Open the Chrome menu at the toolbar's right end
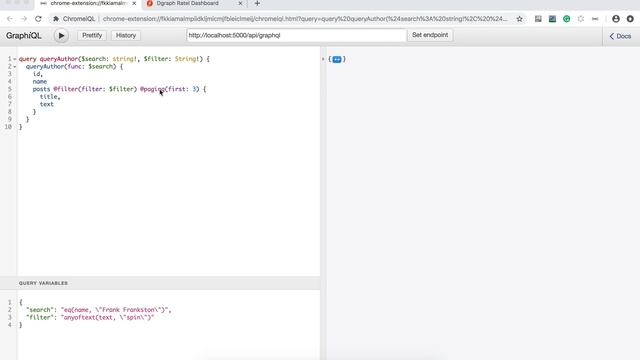The image size is (640, 360). 630,19
